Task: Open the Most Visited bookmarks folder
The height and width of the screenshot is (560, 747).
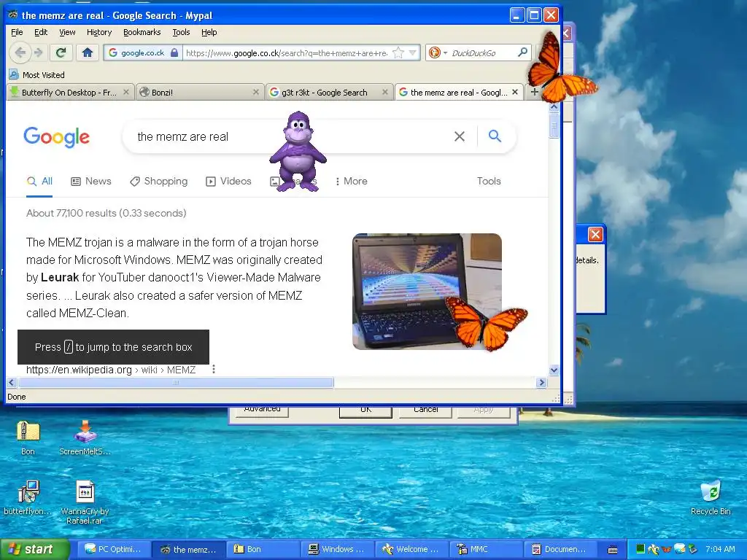Action: tap(37, 75)
